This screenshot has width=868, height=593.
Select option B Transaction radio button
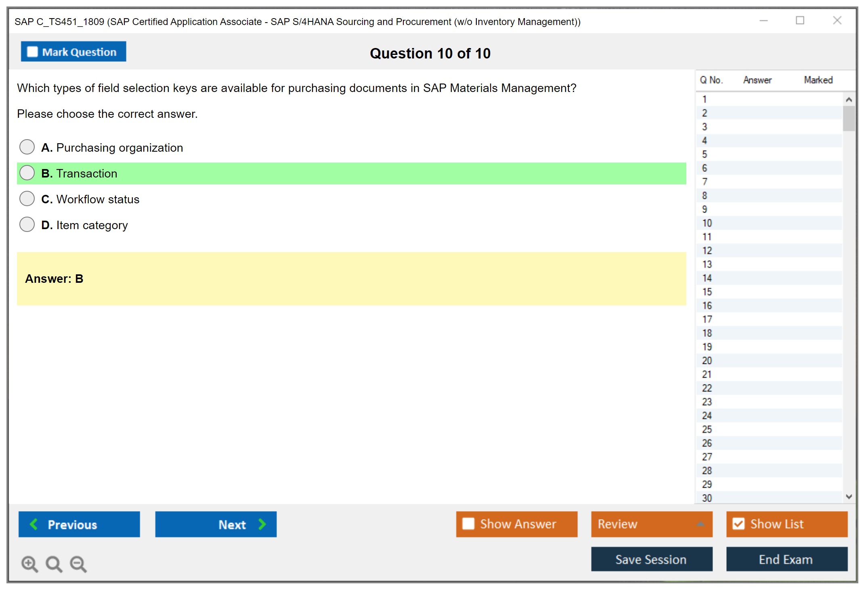27,173
